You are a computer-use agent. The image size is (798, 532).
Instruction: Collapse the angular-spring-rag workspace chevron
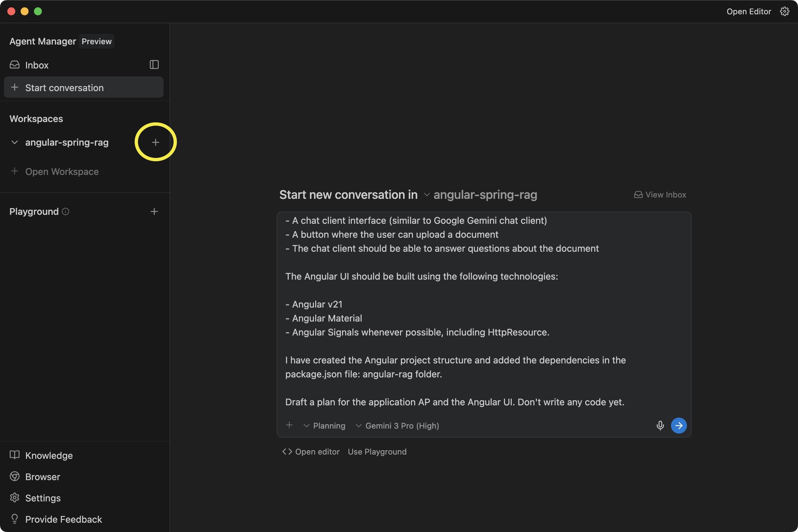[14, 142]
